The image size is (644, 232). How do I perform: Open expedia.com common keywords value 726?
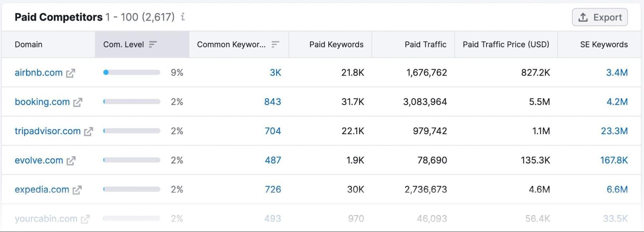[273, 189]
